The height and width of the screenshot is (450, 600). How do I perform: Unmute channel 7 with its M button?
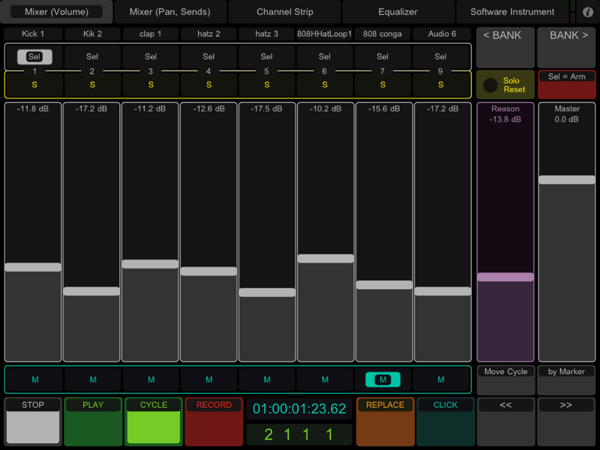383,379
